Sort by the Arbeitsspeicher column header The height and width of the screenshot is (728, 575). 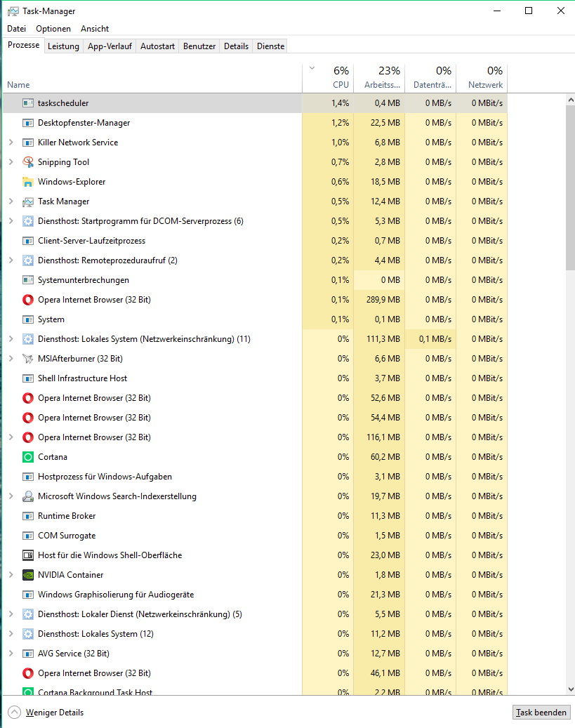pyautogui.click(x=379, y=77)
